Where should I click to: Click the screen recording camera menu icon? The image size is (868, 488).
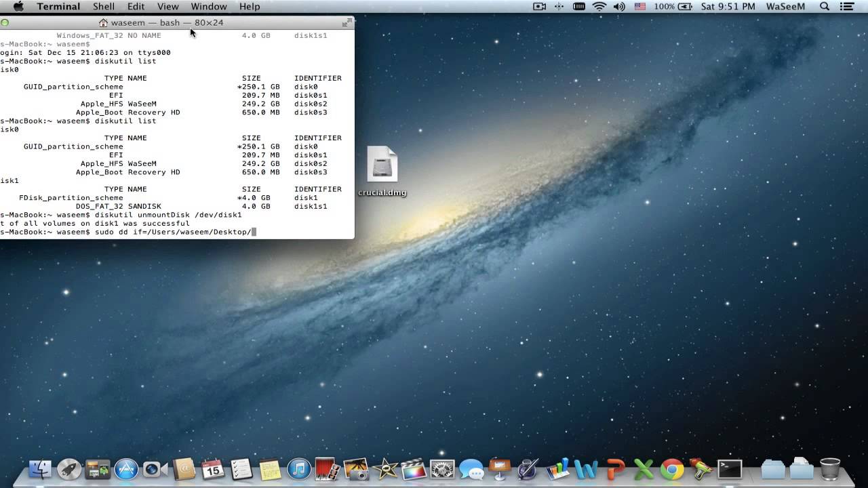[x=539, y=6]
